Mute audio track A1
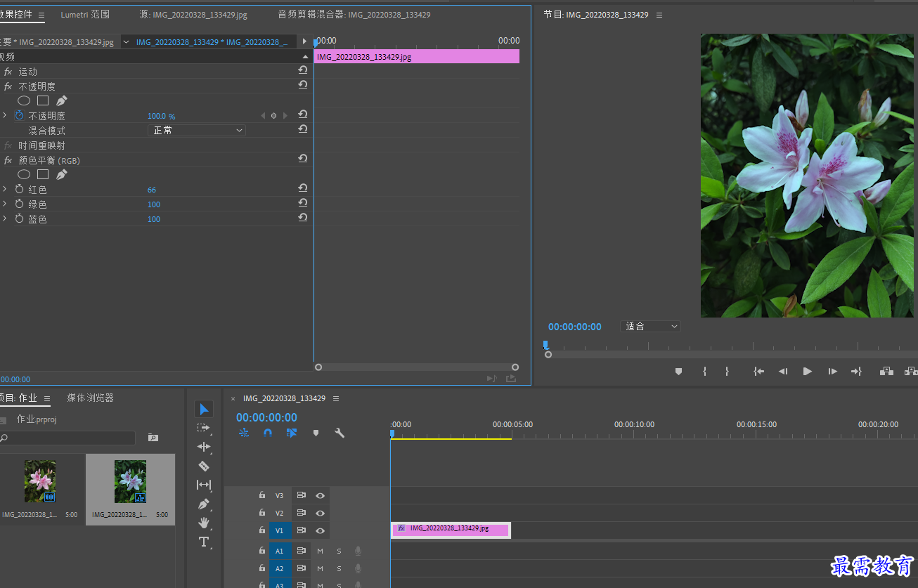 [x=320, y=551]
